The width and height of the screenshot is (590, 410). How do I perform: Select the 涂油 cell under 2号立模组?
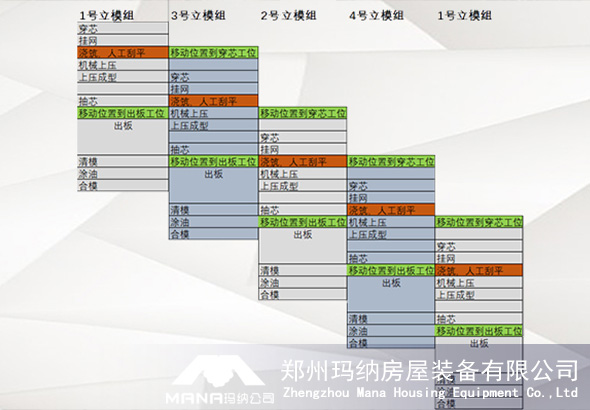point(303,282)
